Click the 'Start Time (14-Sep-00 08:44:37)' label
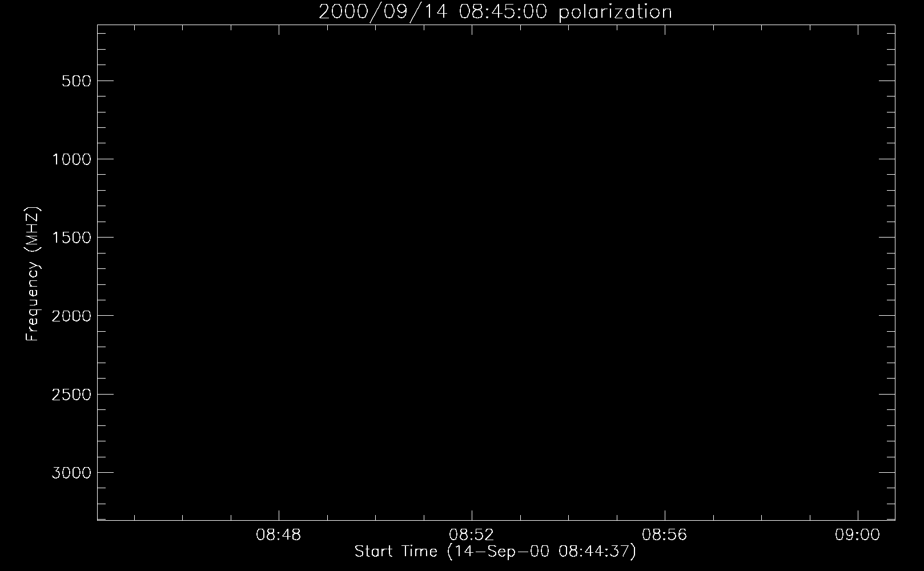Screen dimensions: 924x571 click(495, 552)
